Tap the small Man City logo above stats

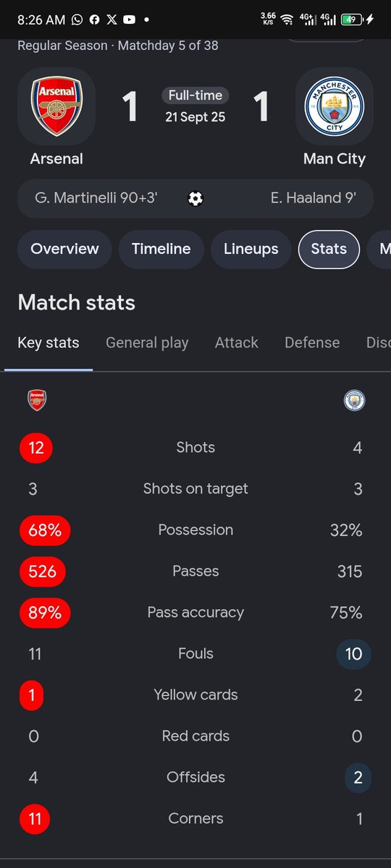tap(355, 401)
